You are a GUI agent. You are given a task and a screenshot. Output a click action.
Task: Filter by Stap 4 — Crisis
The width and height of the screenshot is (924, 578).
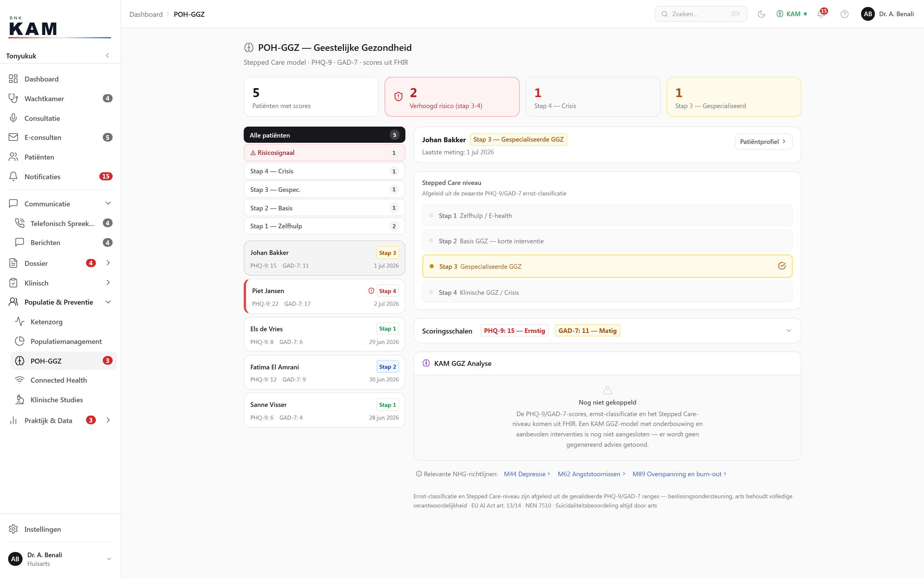(x=324, y=171)
